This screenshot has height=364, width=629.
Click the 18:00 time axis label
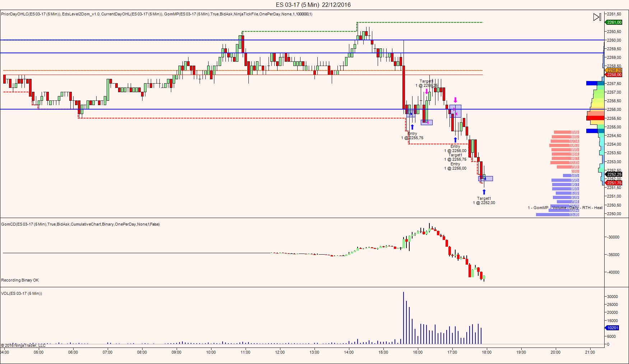point(487,352)
